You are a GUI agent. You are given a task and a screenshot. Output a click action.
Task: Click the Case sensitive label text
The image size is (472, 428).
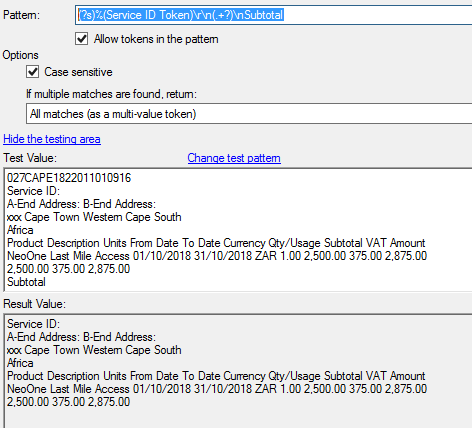78,72
